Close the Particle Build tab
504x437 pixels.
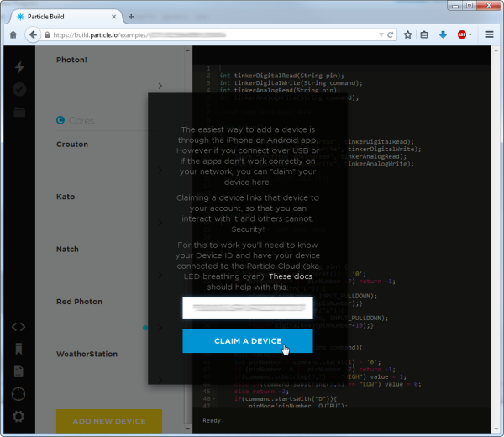pyautogui.click(x=113, y=17)
